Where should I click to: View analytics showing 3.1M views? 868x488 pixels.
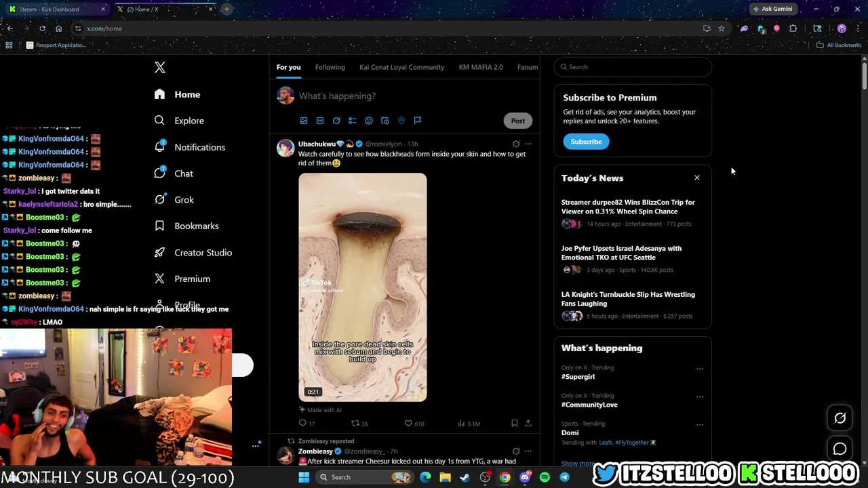pyautogui.click(x=469, y=424)
